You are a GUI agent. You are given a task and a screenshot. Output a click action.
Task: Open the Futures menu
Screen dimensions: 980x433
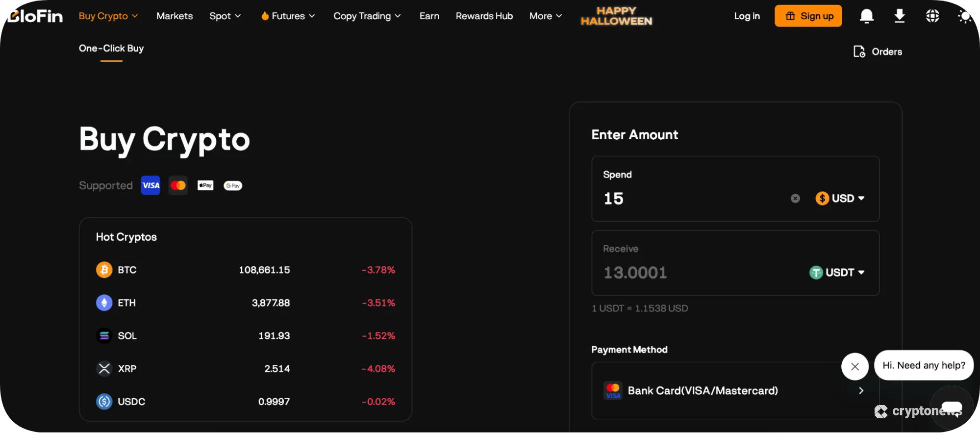pyautogui.click(x=288, y=16)
